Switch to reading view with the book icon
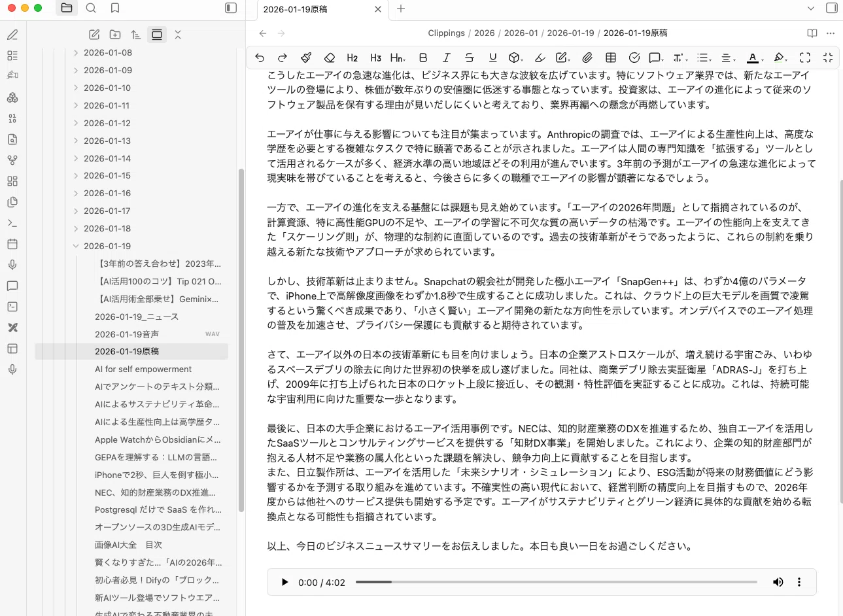 tap(812, 33)
